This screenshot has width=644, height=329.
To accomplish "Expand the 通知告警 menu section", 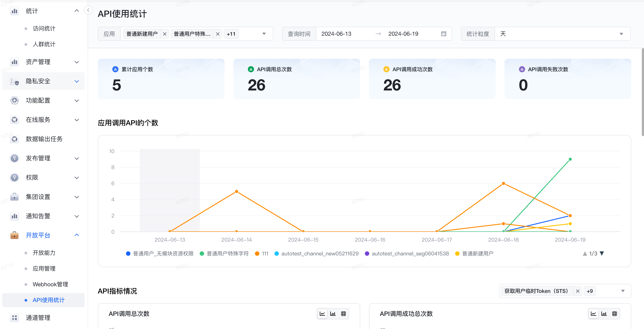I will coord(77,216).
